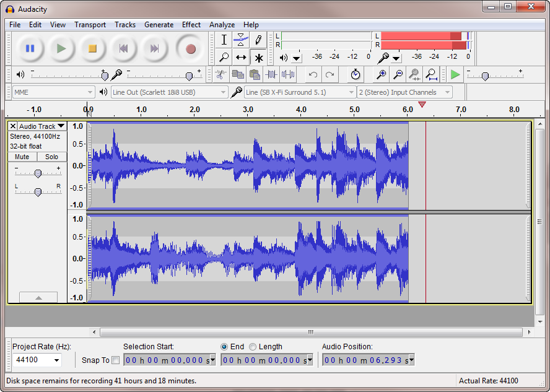Image resolution: width=550 pixels, height=392 pixels.
Task: Open the Generate menu
Action: [159, 25]
